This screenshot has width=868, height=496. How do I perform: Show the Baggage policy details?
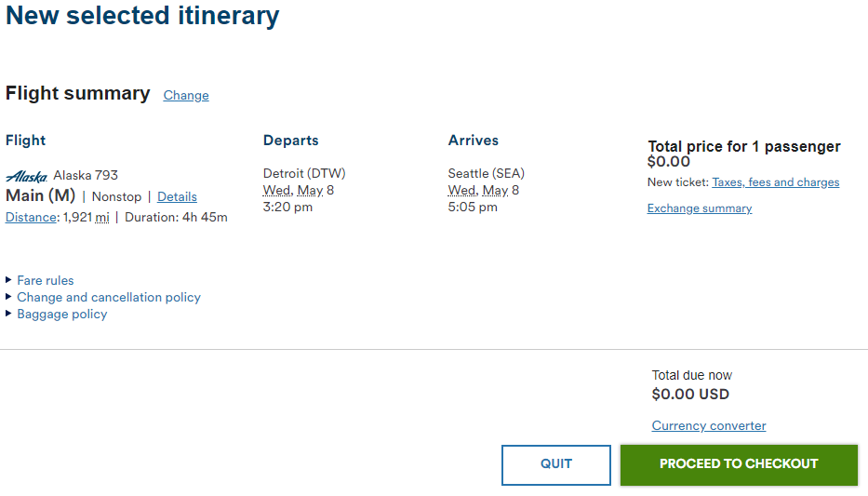(62, 315)
